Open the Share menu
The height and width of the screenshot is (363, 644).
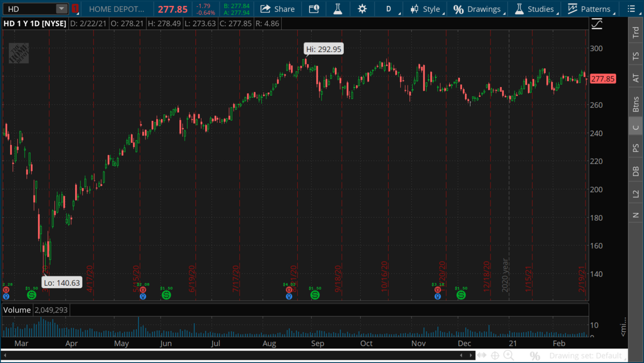pyautogui.click(x=277, y=9)
